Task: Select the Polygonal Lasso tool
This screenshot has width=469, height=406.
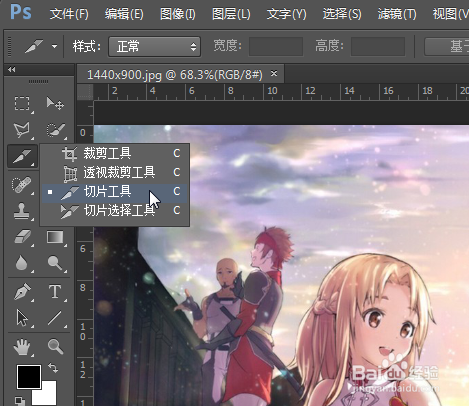Action: (22, 130)
